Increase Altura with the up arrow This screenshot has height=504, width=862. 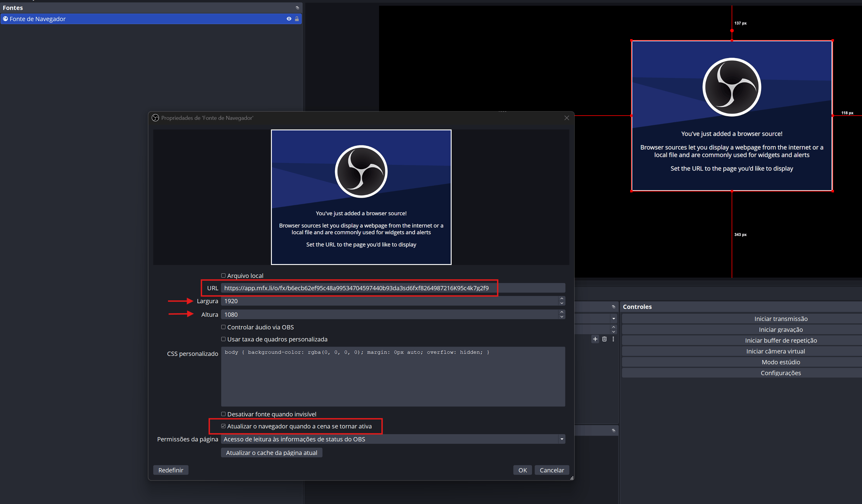562,312
